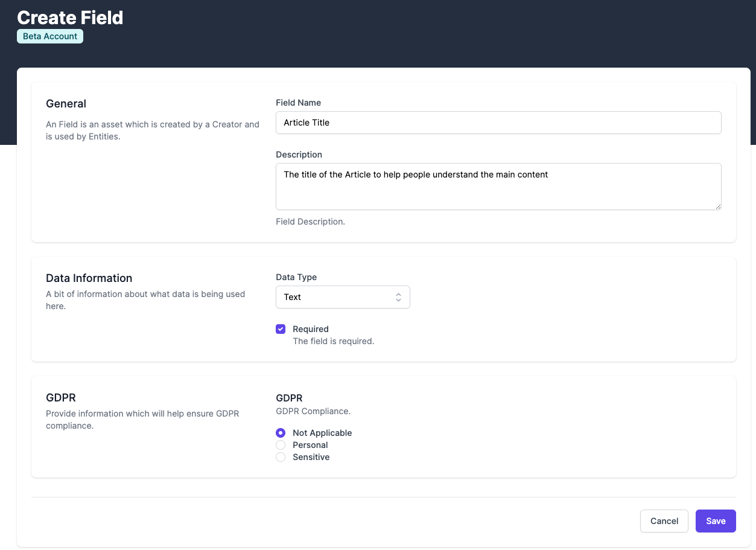Open the Data Type dropdown
Viewport: 756px width, 550px height.
tap(342, 297)
